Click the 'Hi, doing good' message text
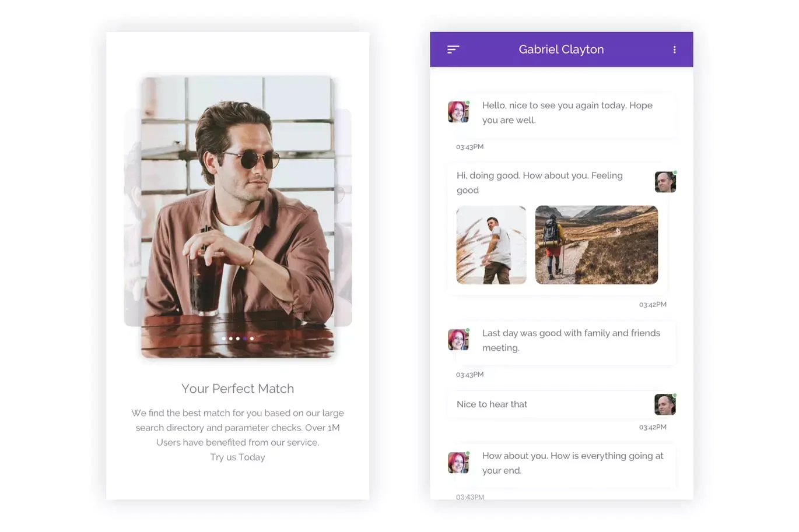The width and height of the screenshot is (799, 532). click(539, 182)
